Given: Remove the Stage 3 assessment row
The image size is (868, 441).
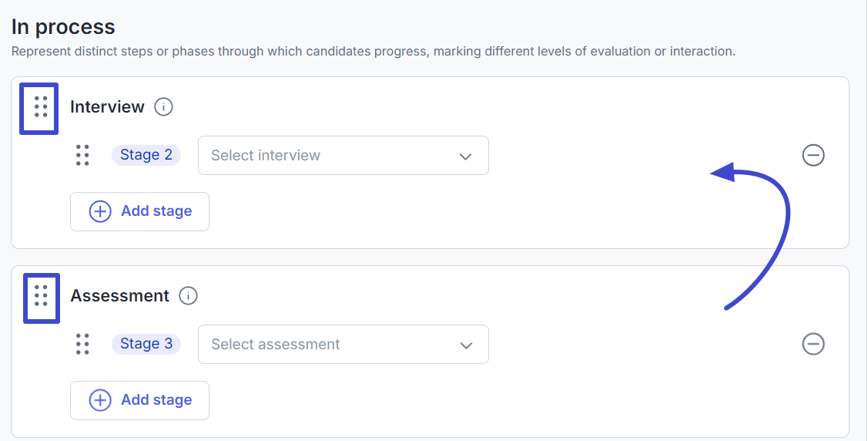Looking at the screenshot, I should pos(813,344).
